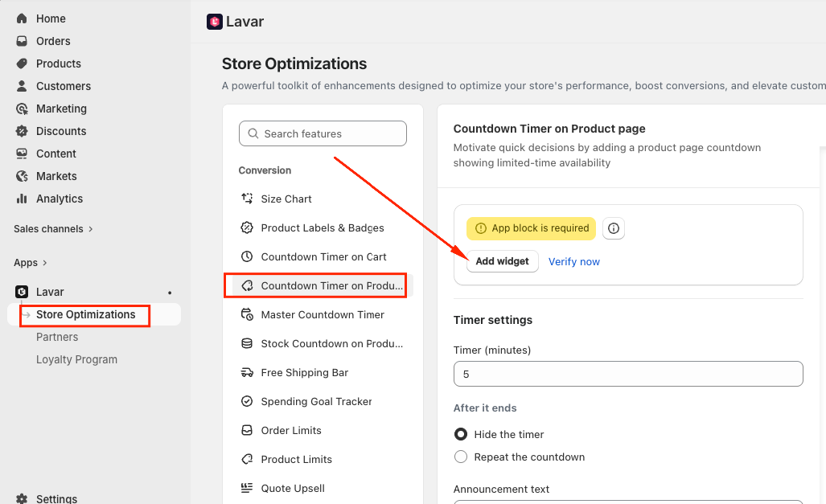826x504 pixels.
Task: Click the Home house icon
Action: tap(22, 18)
